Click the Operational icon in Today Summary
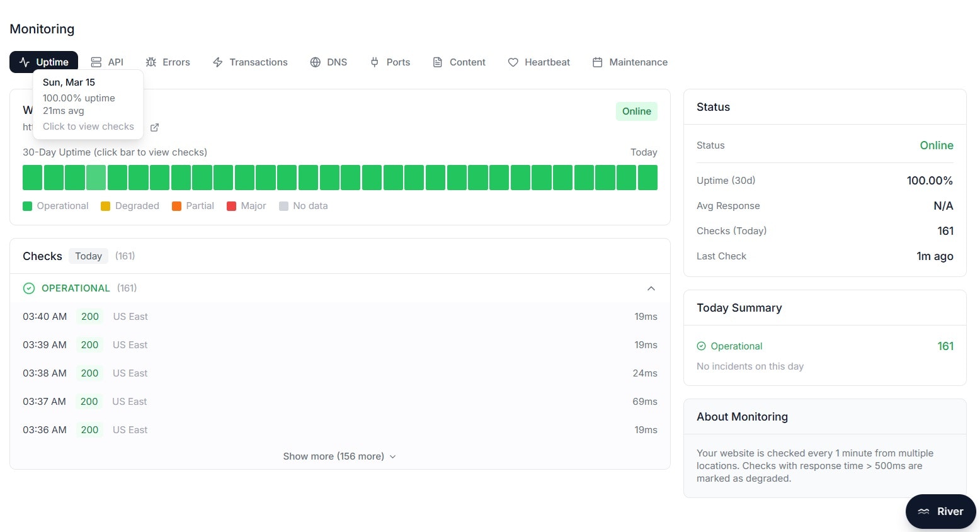Screen dimensions: 980x532 click(x=701, y=346)
